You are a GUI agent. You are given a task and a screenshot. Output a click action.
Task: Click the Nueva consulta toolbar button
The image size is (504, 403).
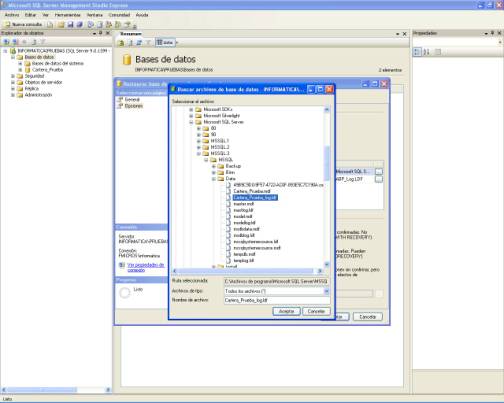pyautogui.click(x=23, y=24)
